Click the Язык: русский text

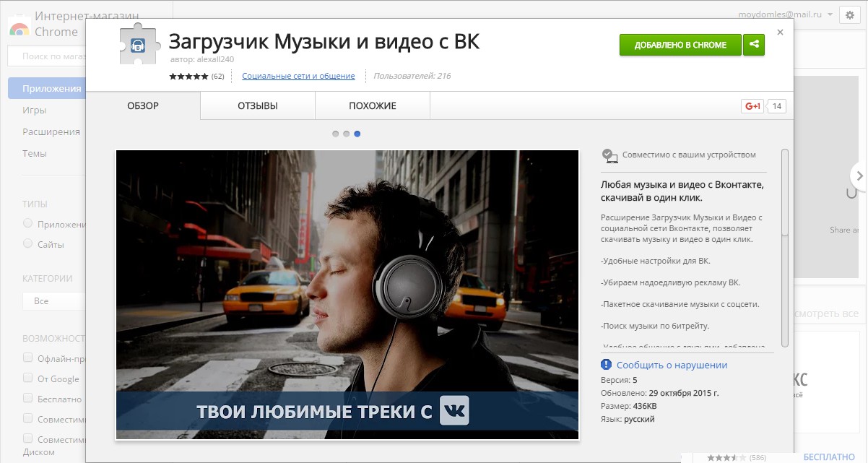(x=628, y=419)
